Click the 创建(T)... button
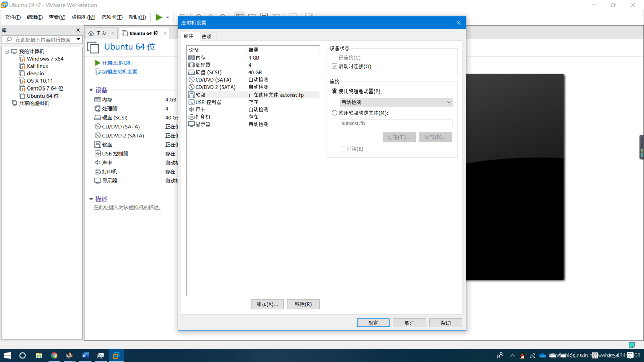The width and height of the screenshot is (644, 362). [x=399, y=137]
